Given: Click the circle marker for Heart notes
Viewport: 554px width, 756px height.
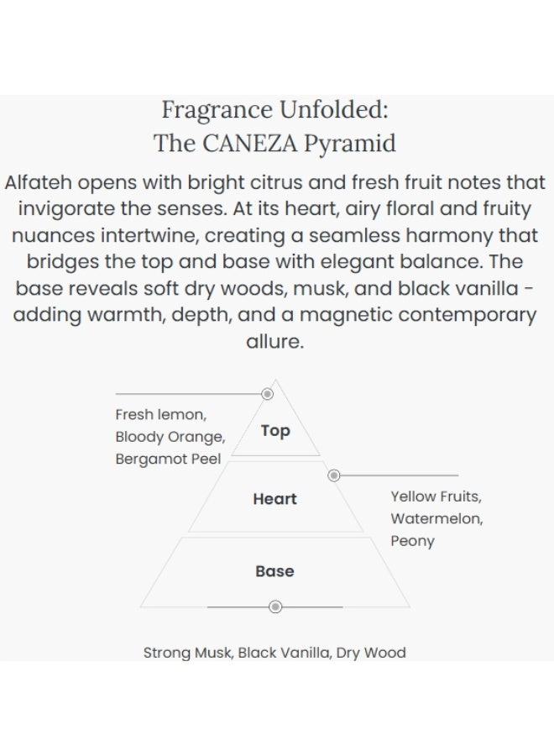Looking at the screenshot, I should coord(333,475).
